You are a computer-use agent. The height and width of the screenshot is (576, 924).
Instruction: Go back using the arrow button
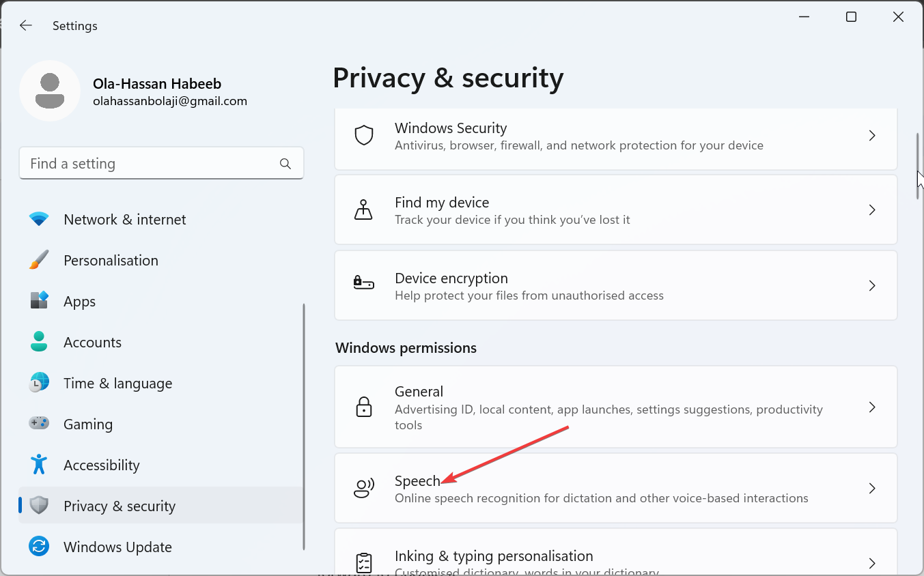(25, 25)
